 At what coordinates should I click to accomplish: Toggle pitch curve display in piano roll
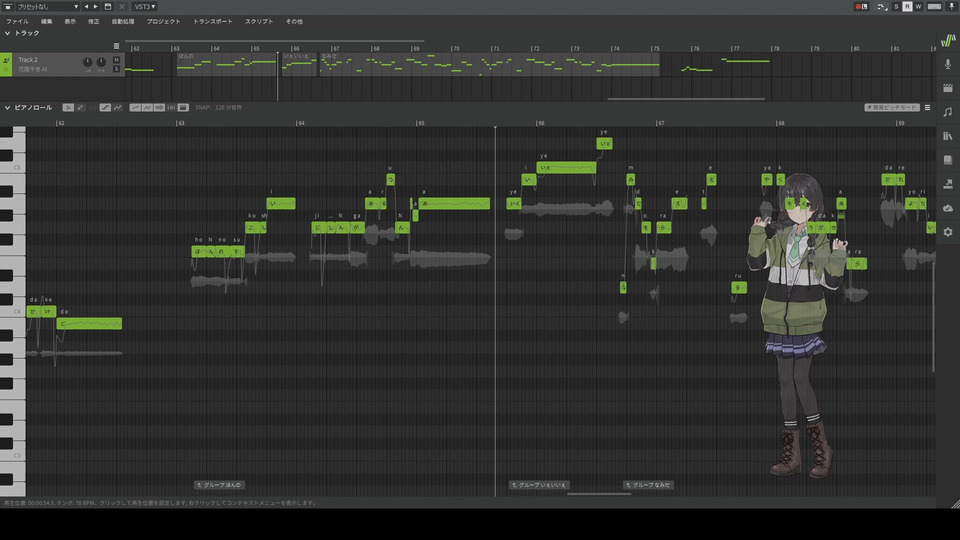[135, 108]
